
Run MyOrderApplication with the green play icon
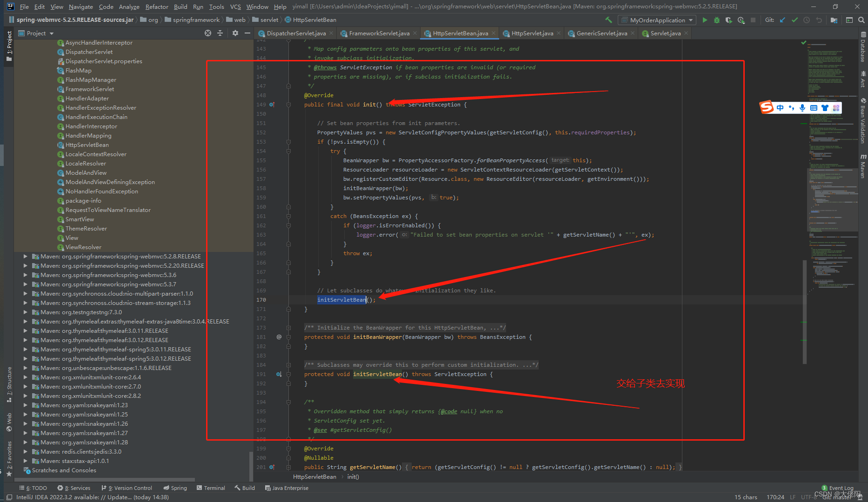pyautogui.click(x=705, y=20)
